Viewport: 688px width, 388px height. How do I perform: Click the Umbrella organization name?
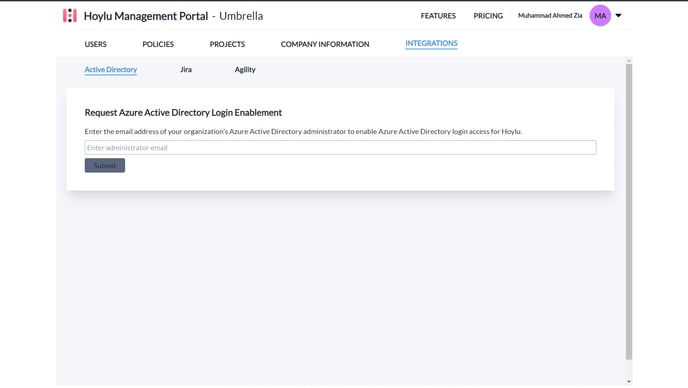[241, 16]
